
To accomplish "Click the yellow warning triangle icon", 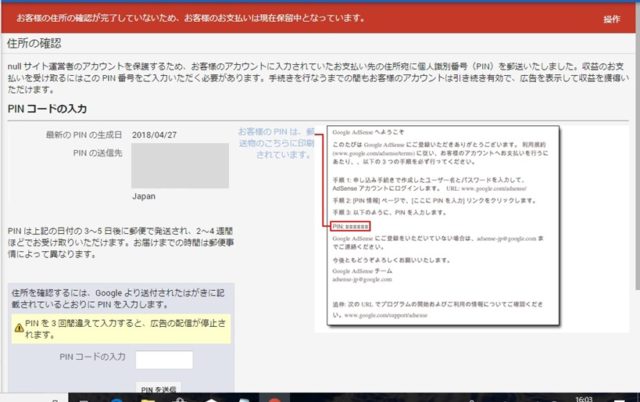I will (x=16, y=324).
